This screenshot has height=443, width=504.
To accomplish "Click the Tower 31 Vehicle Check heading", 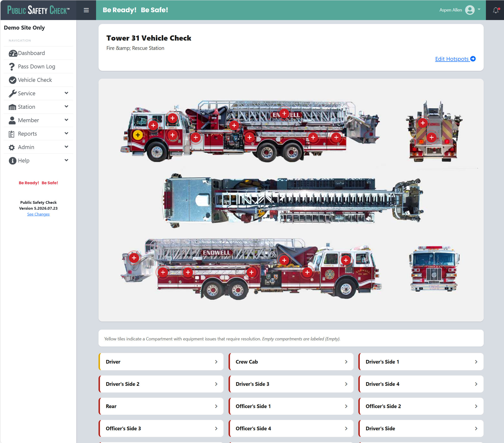I will 149,38.
